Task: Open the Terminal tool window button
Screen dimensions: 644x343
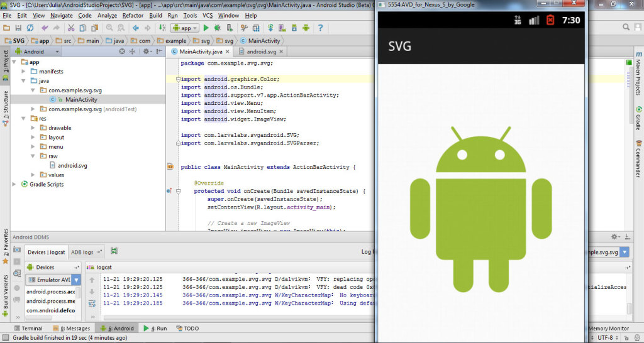Action: tap(28, 328)
